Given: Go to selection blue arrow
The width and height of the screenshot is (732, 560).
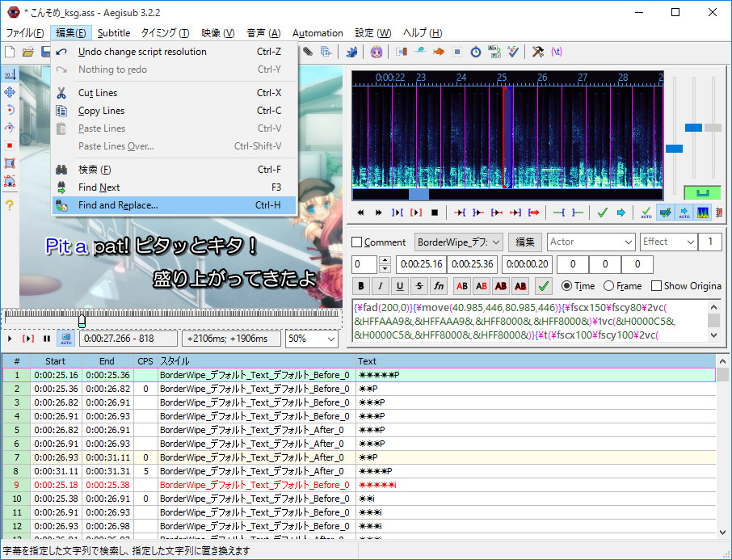Looking at the screenshot, I should (621, 213).
